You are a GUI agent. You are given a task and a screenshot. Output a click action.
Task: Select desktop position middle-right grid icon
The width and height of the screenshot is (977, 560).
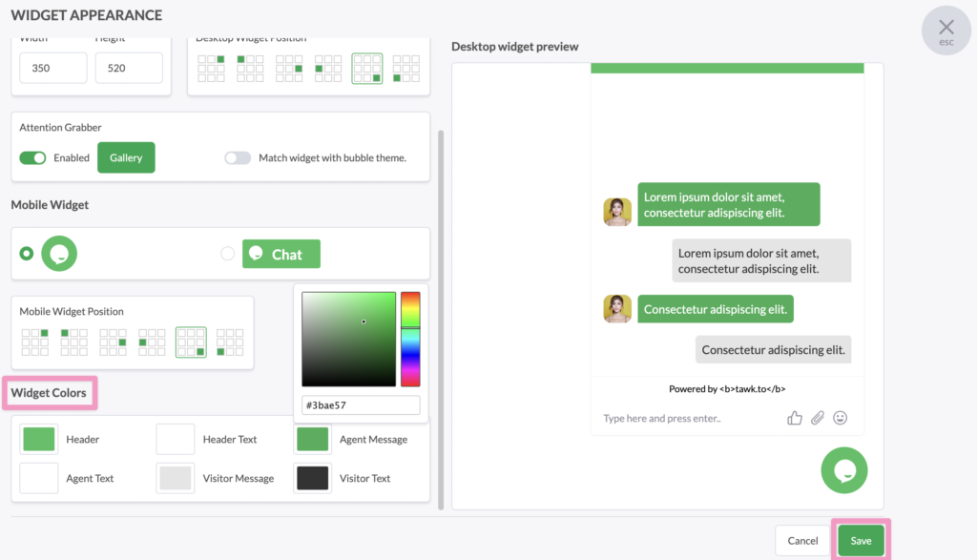tap(289, 69)
